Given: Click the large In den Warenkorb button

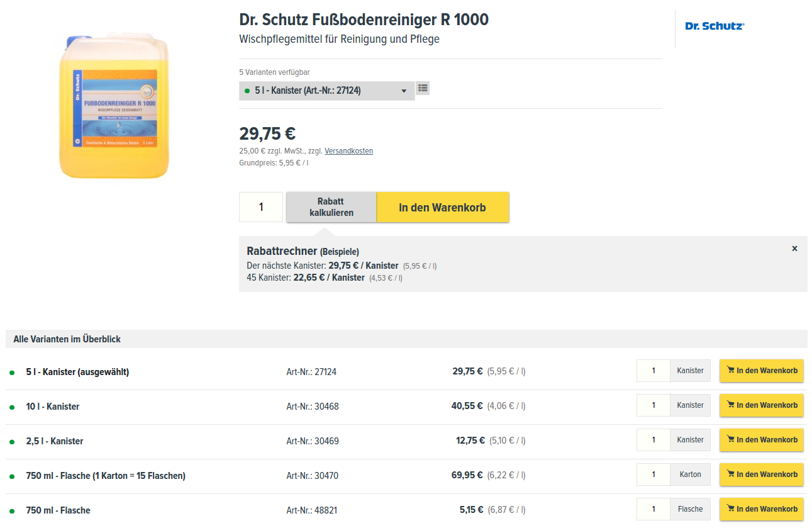Looking at the screenshot, I should [443, 207].
